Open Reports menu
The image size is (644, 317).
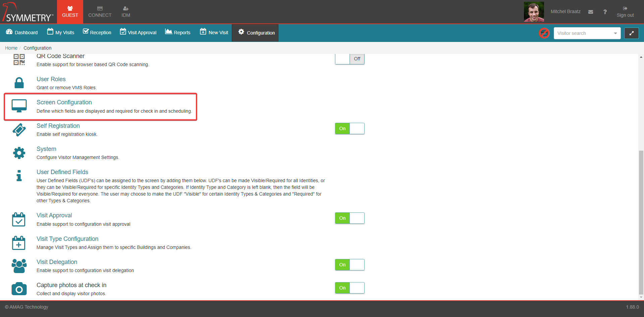(x=178, y=33)
